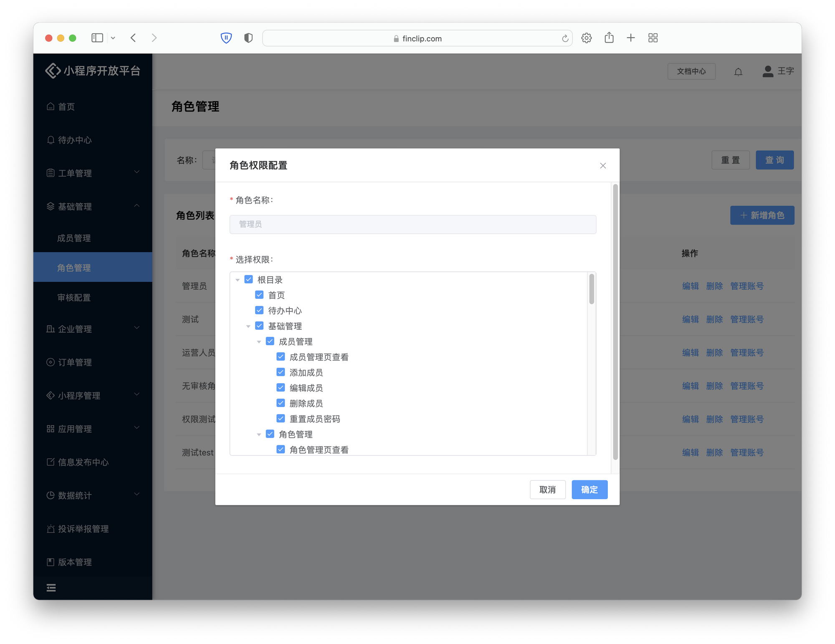Expand the 小程序管理 sidebar chevron
This screenshot has height=644, width=835.
point(137,394)
